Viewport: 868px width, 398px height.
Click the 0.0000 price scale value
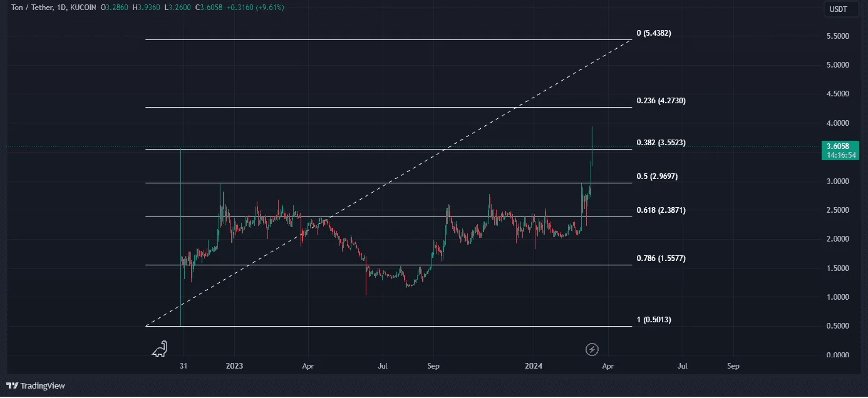click(839, 355)
